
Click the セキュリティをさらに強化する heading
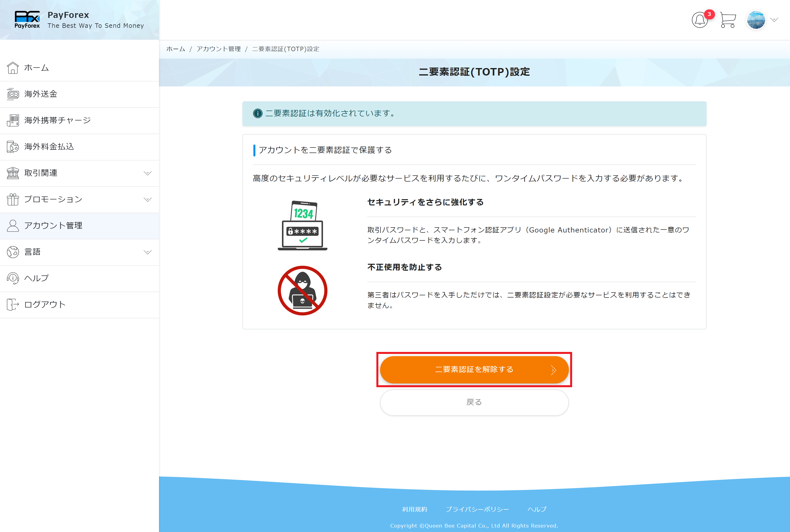click(x=425, y=202)
